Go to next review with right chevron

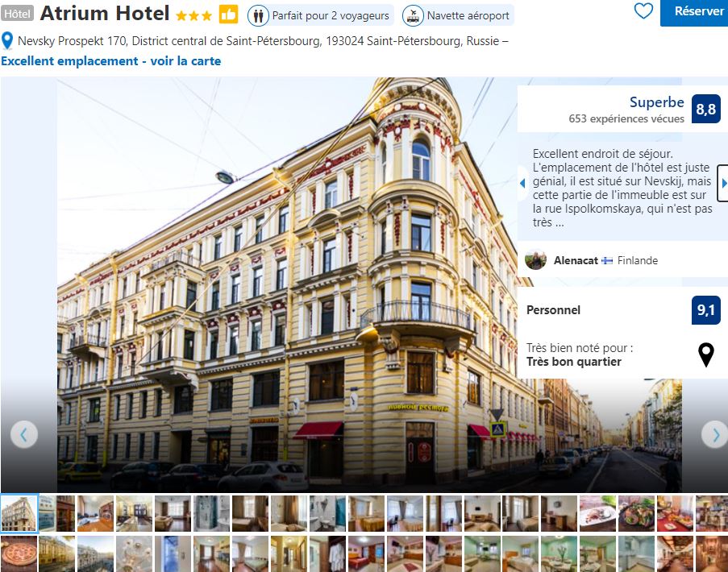click(723, 183)
